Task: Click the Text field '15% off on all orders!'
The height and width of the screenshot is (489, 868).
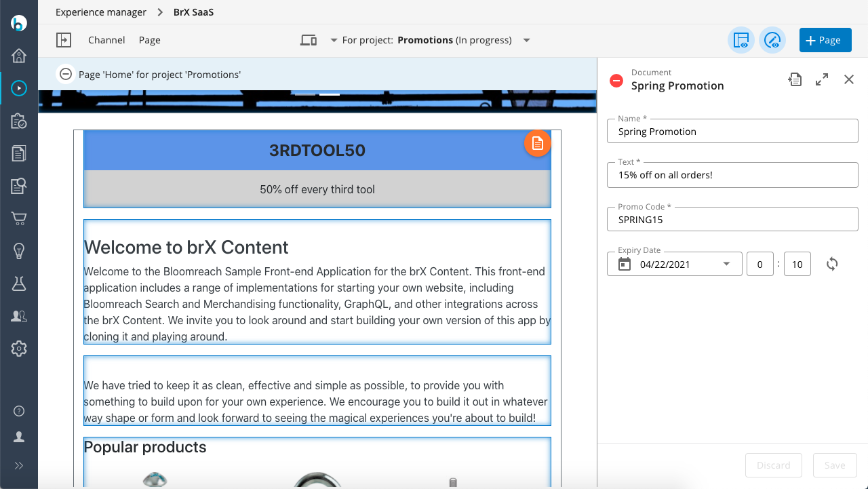Action: [x=732, y=174]
